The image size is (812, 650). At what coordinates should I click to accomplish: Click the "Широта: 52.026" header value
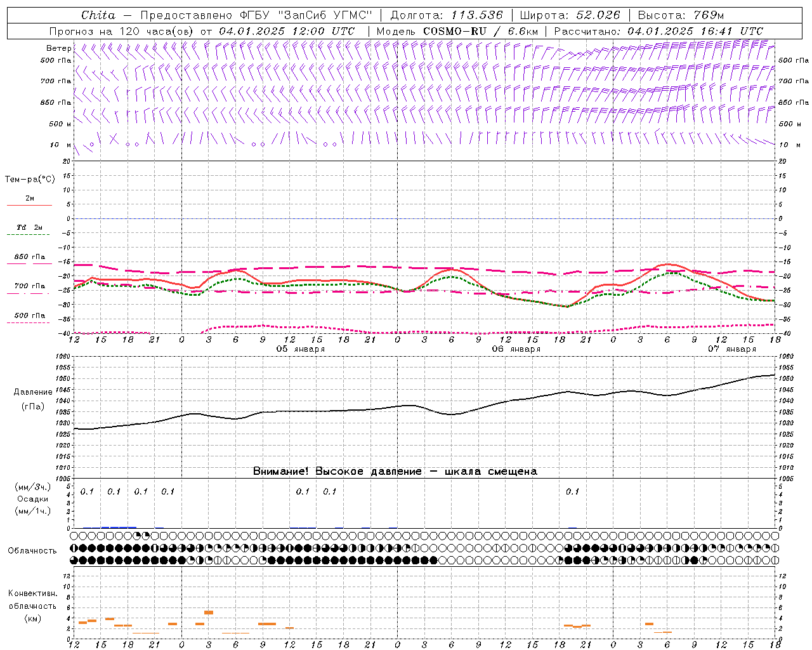coord(570,15)
